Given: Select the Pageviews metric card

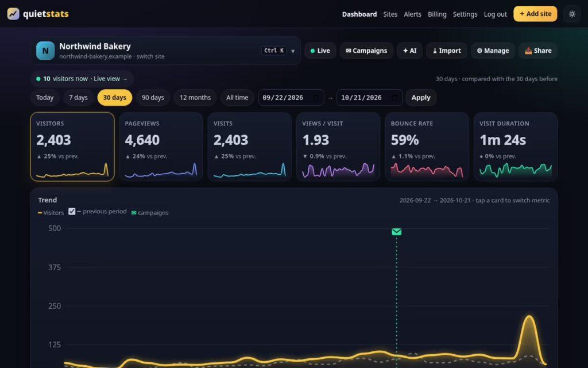Looking at the screenshot, I should [161, 147].
